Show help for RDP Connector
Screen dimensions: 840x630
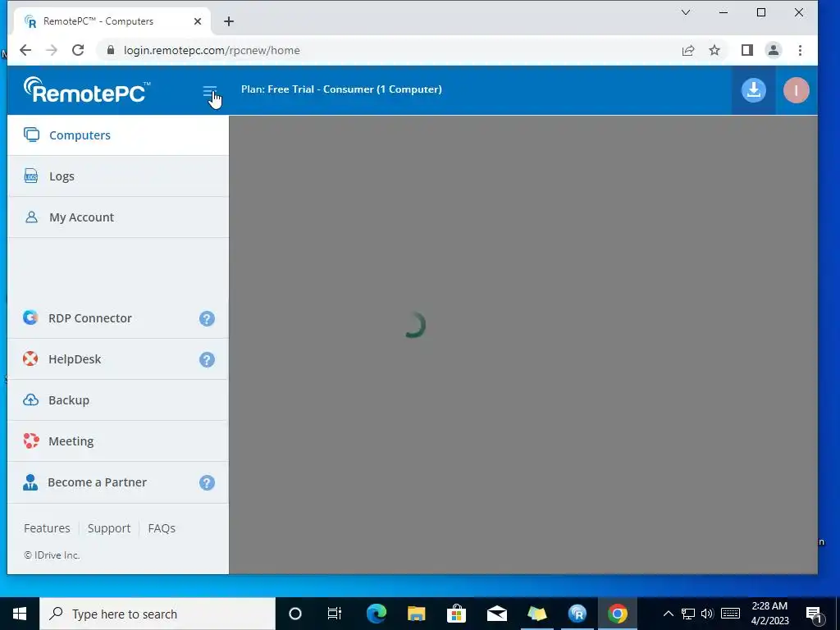(207, 319)
